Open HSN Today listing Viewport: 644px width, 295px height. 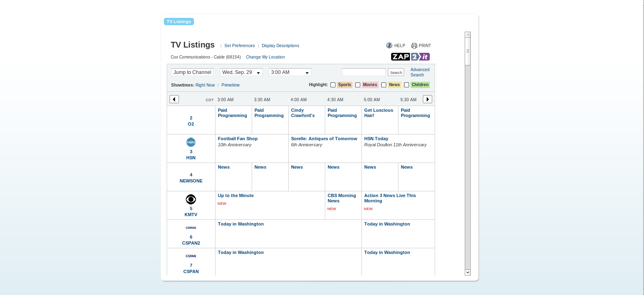click(376, 139)
